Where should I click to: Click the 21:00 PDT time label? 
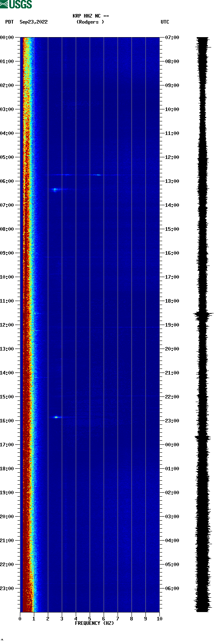click(x=7, y=541)
